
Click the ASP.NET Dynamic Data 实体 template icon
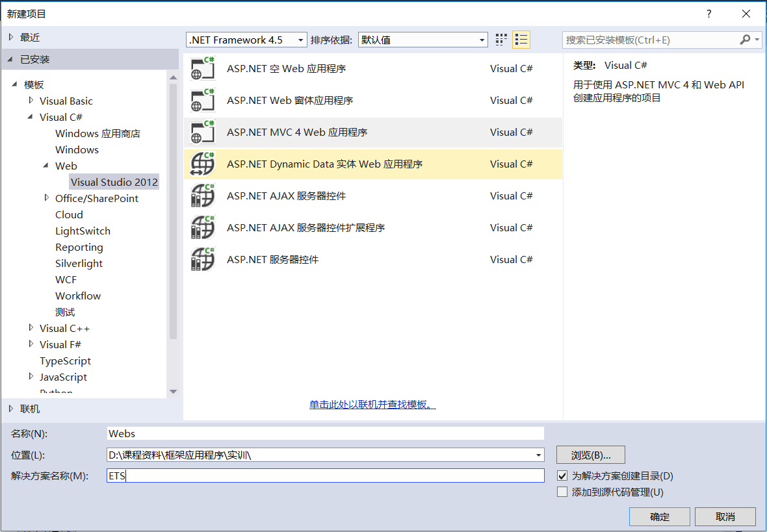click(203, 164)
